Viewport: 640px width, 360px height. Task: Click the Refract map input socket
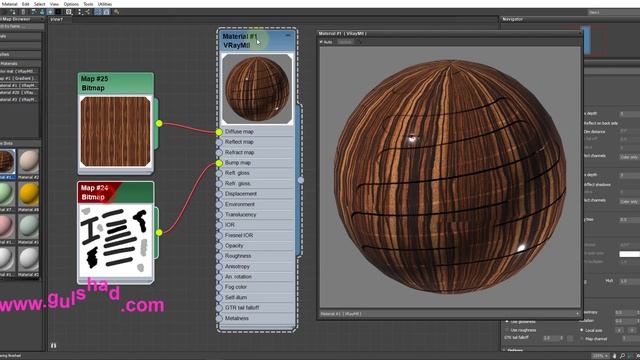(x=219, y=152)
